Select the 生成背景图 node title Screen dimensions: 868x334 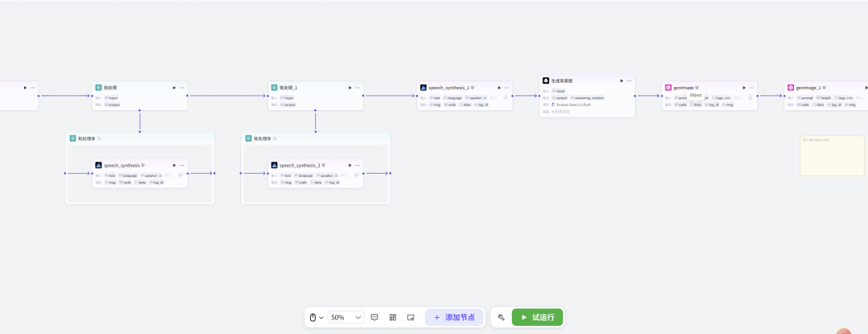click(562, 80)
